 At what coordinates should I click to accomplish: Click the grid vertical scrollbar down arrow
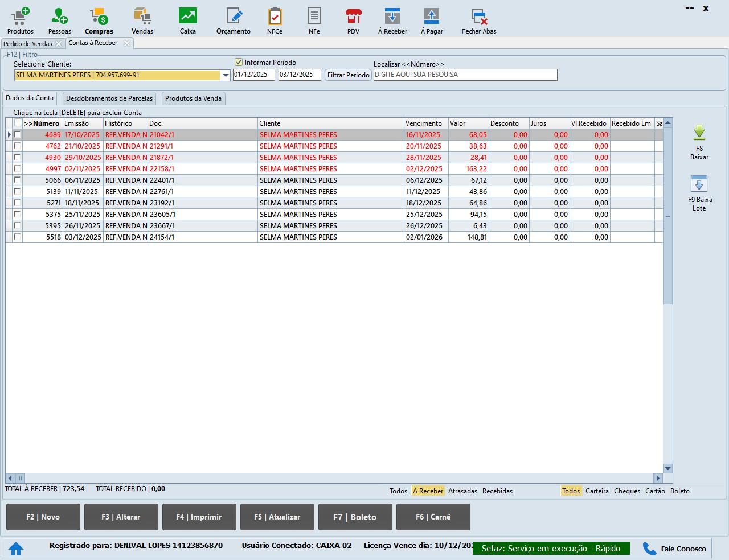coord(668,468)
